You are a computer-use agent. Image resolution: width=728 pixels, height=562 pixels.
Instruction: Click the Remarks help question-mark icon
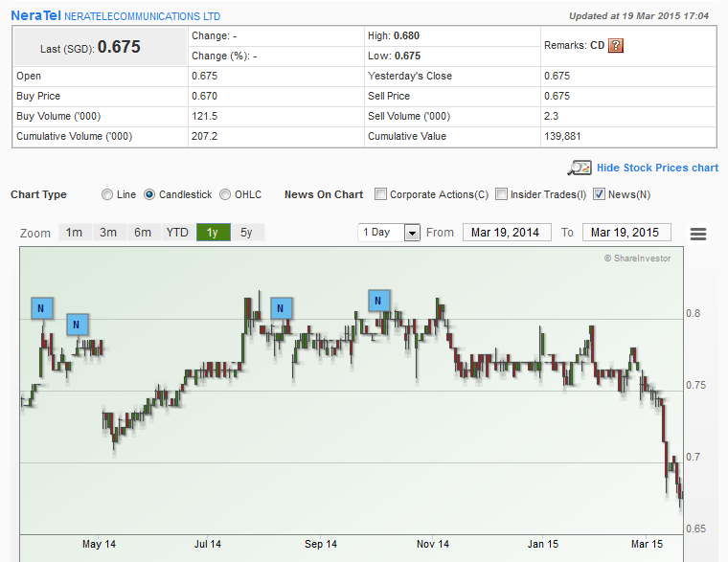pyautogui.click(x=616, y=46)
